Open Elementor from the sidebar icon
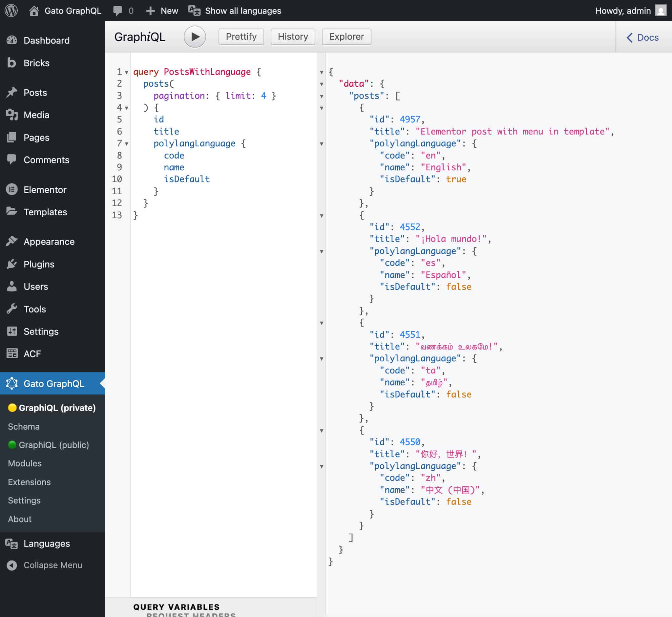The width and height of the screenshot is (672, 617). [x=12, y=190]
